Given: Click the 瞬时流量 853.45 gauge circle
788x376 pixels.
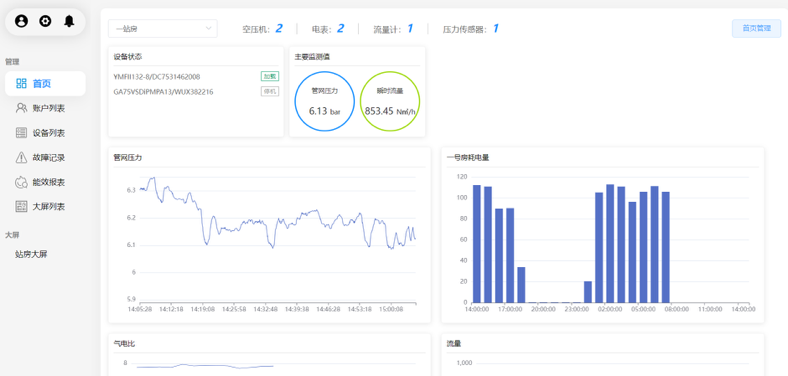Looking at the screenshot, I should point(390,101).
